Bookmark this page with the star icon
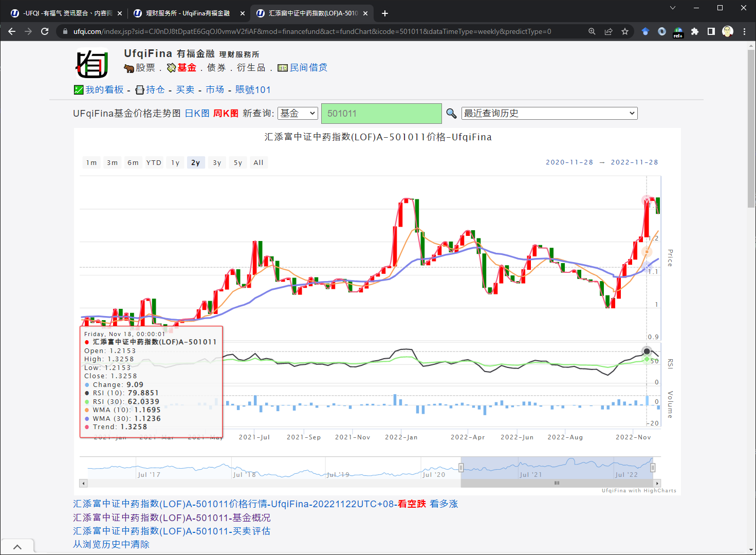Viewport: 756px width, 555px height. [x=625, y=31]
